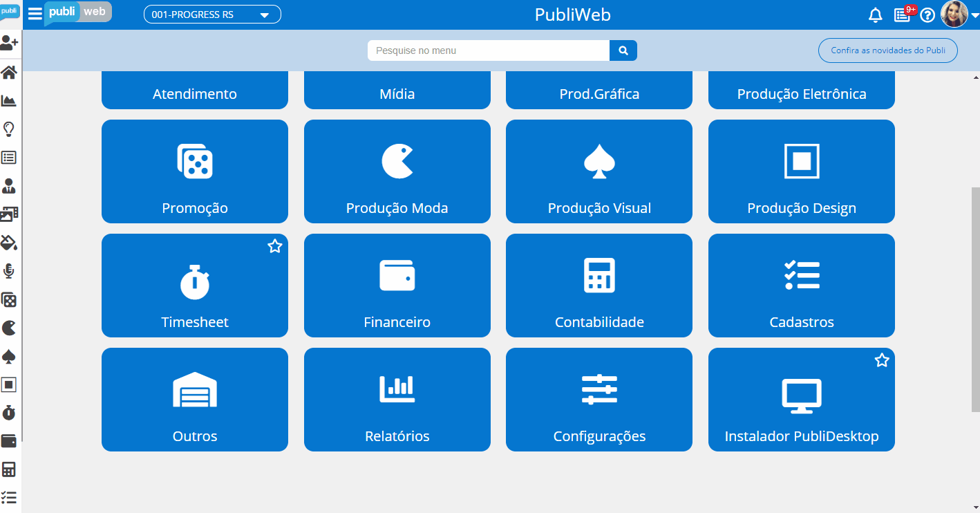Open the Produção Moda tile
980x513 pixels.
point(397,171)
